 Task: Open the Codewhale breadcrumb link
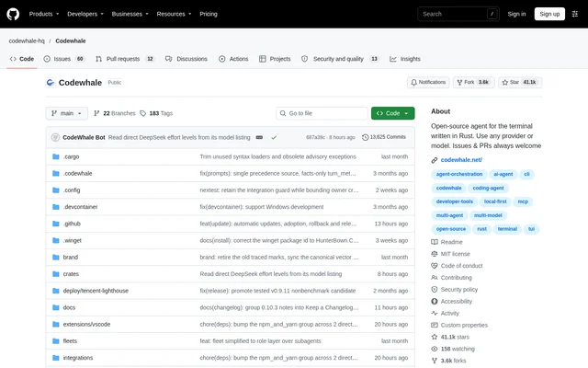71,40
